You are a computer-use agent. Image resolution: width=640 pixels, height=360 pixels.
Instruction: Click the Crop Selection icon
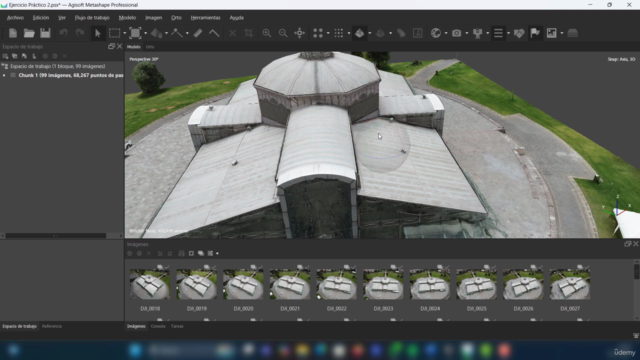249,33
